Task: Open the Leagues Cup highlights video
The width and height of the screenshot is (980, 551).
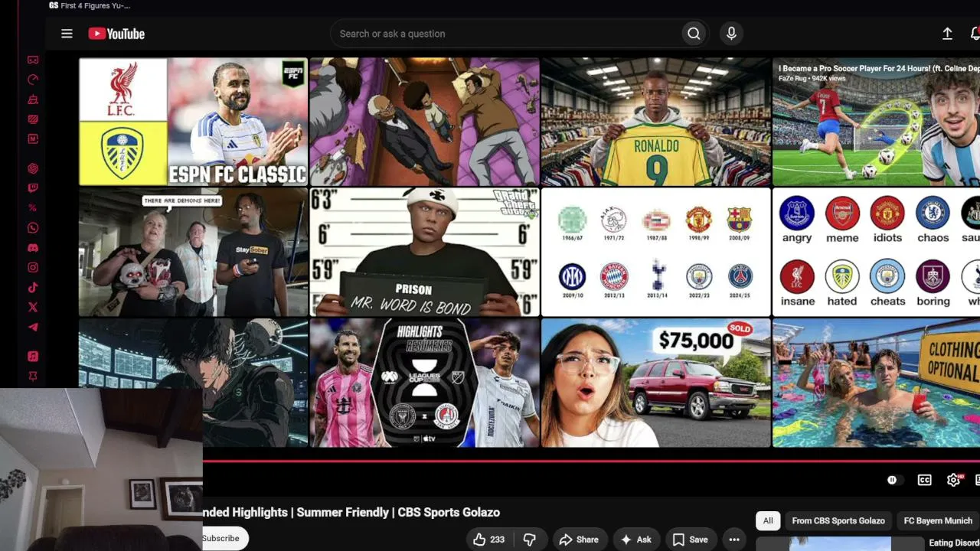Action: point(424,383)
